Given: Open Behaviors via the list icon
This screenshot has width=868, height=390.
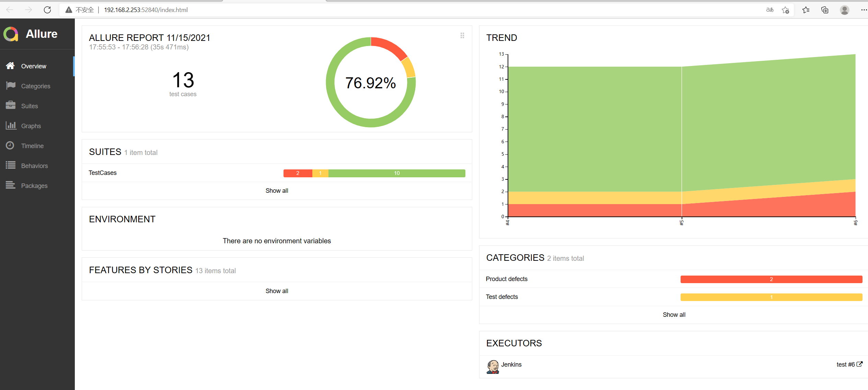Looking at the screenshot, I should (x=11, y=165).
